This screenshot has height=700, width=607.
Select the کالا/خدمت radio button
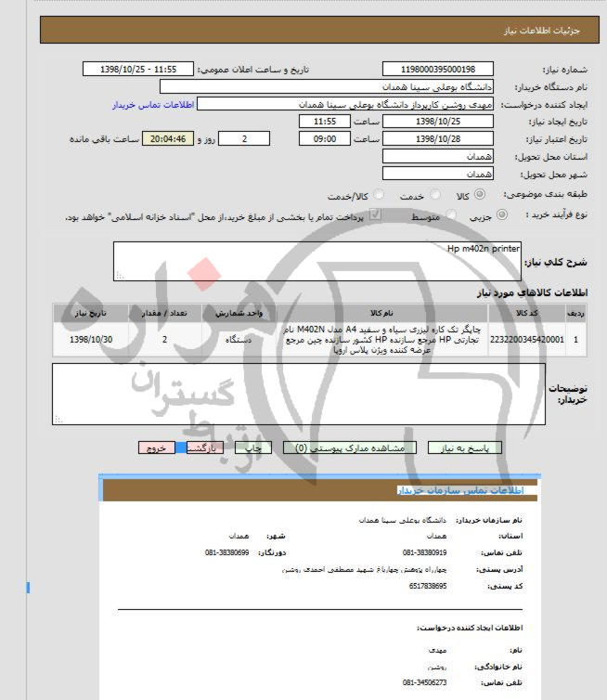pyautogui.click(x=379, y=194)
